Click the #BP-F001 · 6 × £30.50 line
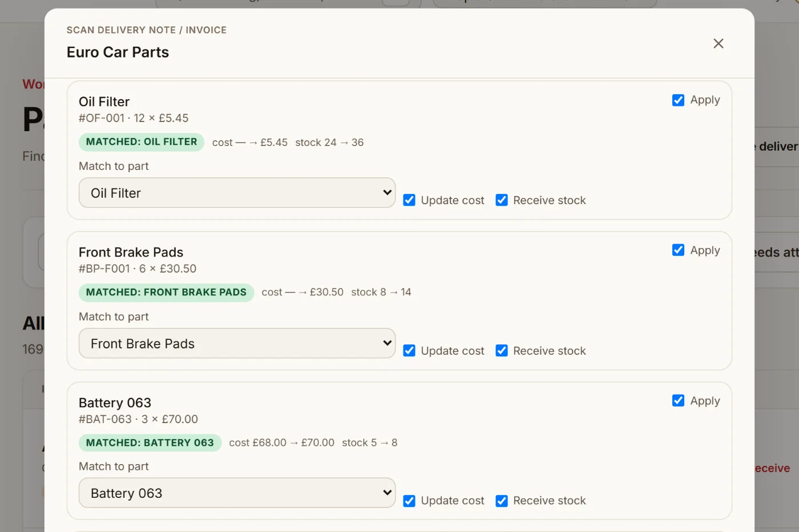This screenshot has height=532, width=799. tap(138, 269)
